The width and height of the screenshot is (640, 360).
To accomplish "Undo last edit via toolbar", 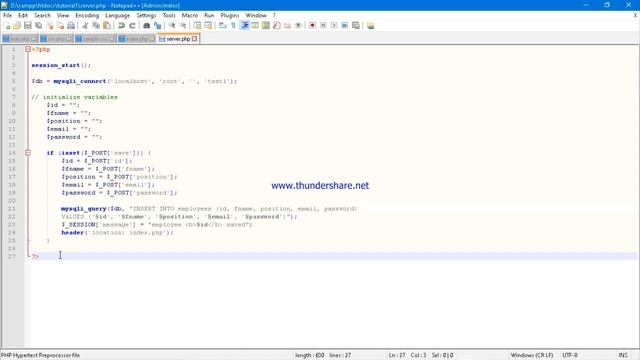I will pyautogui.click(x=121, y=26).
